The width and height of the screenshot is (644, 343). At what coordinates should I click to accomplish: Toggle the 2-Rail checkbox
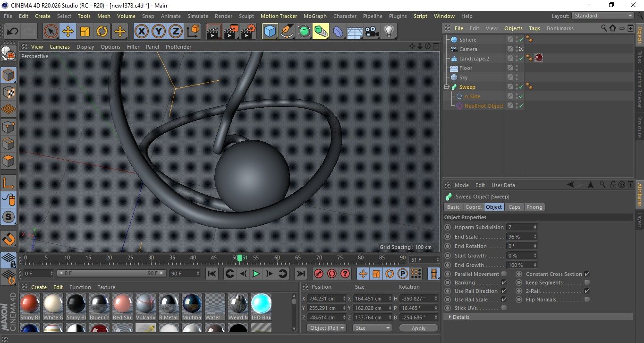587,291
